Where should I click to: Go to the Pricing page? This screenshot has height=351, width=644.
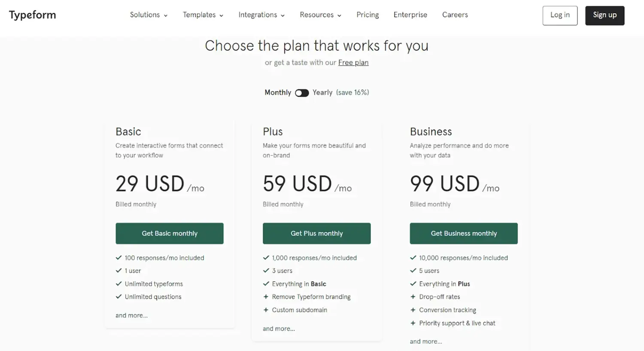tap(368, 15)
